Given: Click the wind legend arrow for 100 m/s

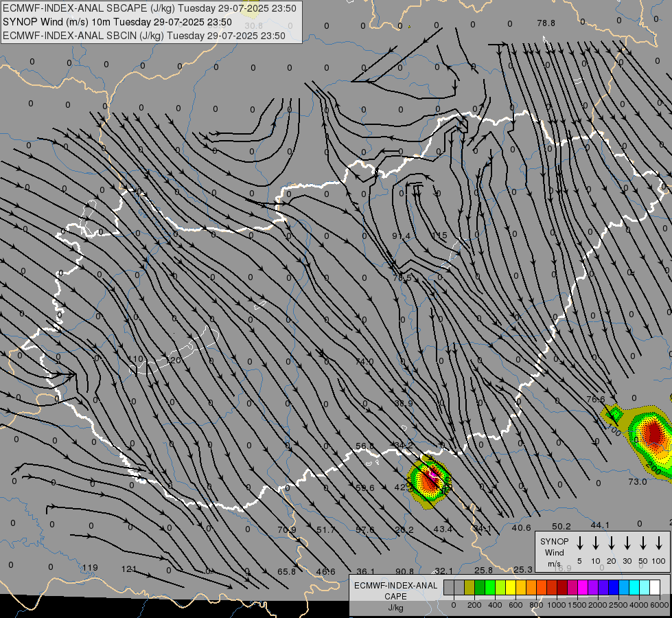Looking at the screenshot, I should click(659, 543).
